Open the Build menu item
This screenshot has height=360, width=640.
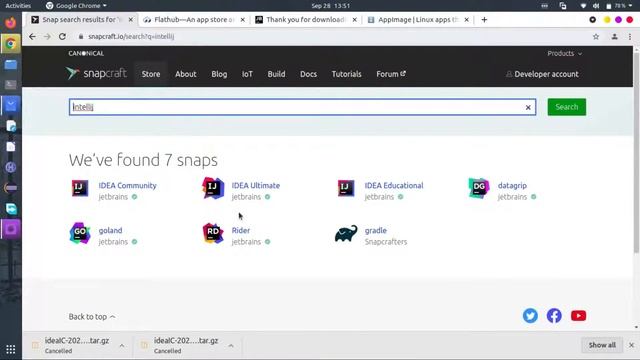[x=276, y=74]
